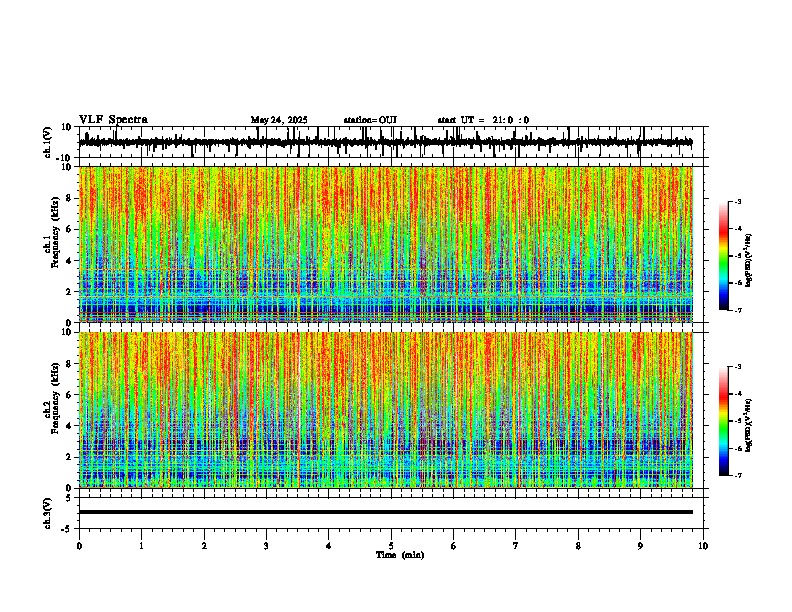Click the ch.2 color scale bar
This screenshot has width=792, height=612.
click(x=723, y=421)
